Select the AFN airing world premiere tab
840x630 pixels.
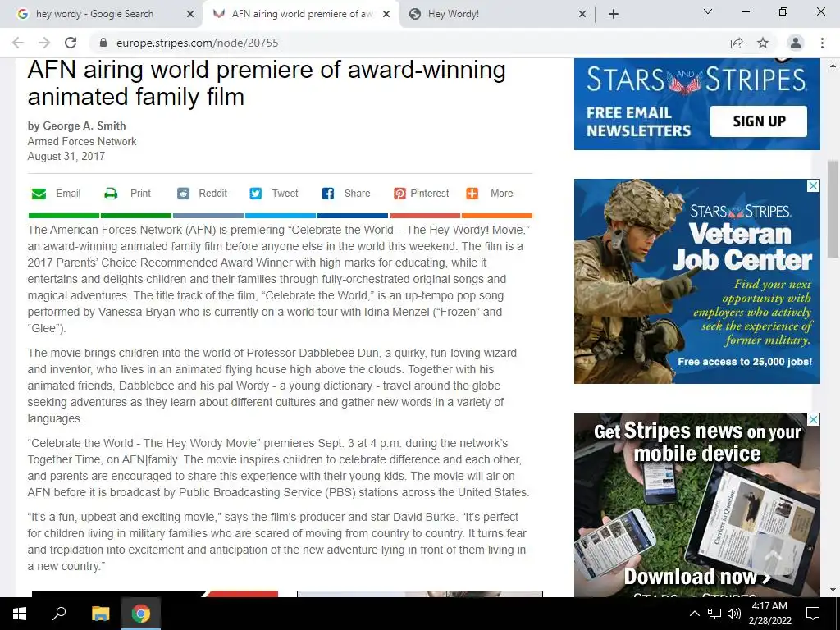click(301, 14)
